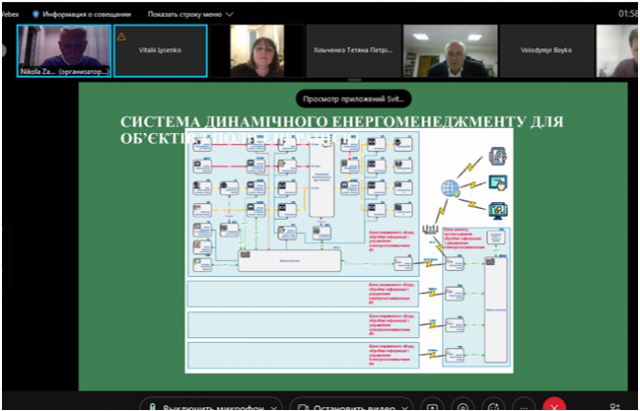Select the Хільченко Тетяна Петрі... participant tile
The height and width of the screenshot is (411, 640).
[x=353, y=51]
